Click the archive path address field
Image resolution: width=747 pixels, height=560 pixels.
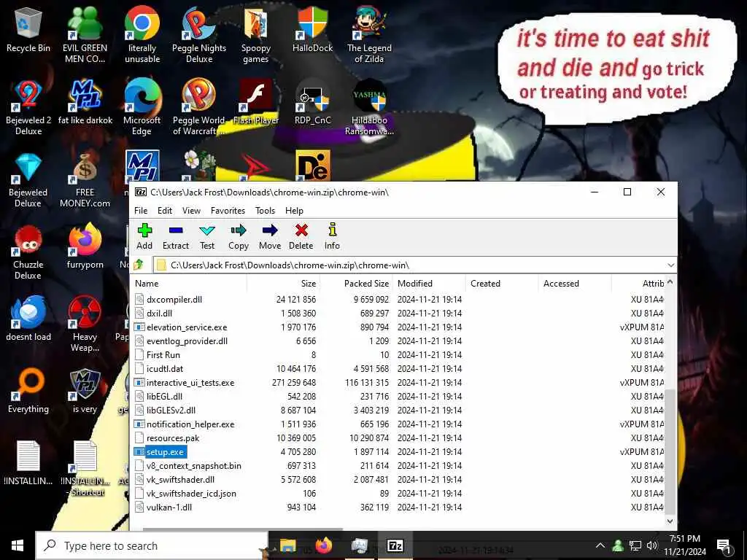point(409,265)
